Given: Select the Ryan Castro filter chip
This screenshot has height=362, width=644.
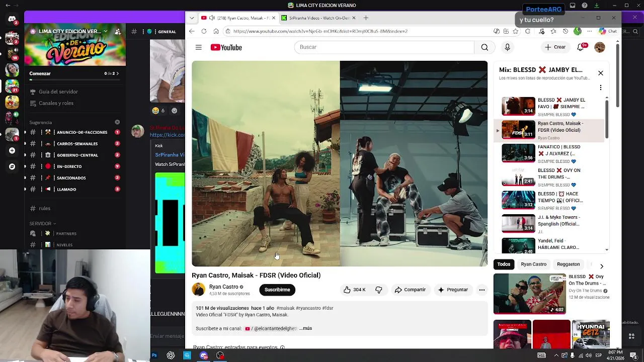Looking at the screenshot, I should click(x=533, y=264).
